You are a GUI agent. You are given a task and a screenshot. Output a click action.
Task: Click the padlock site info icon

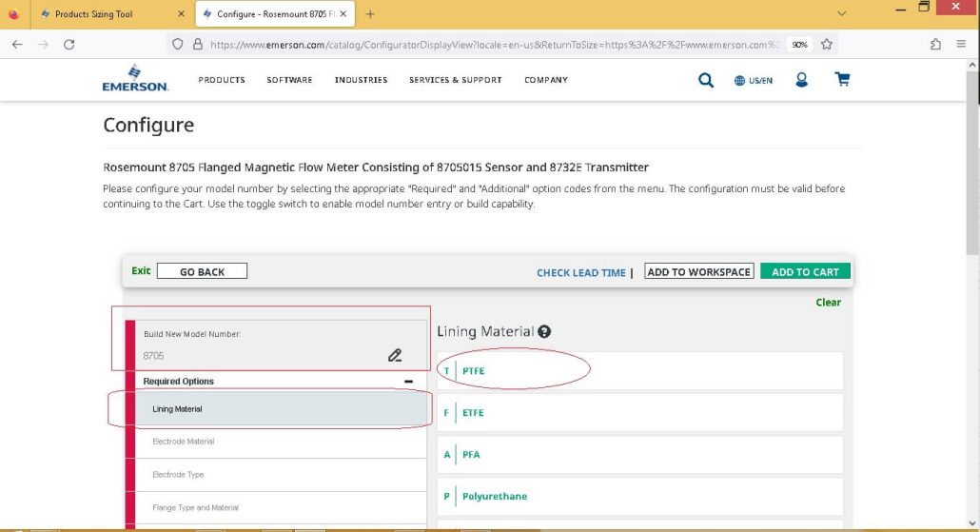198,45
